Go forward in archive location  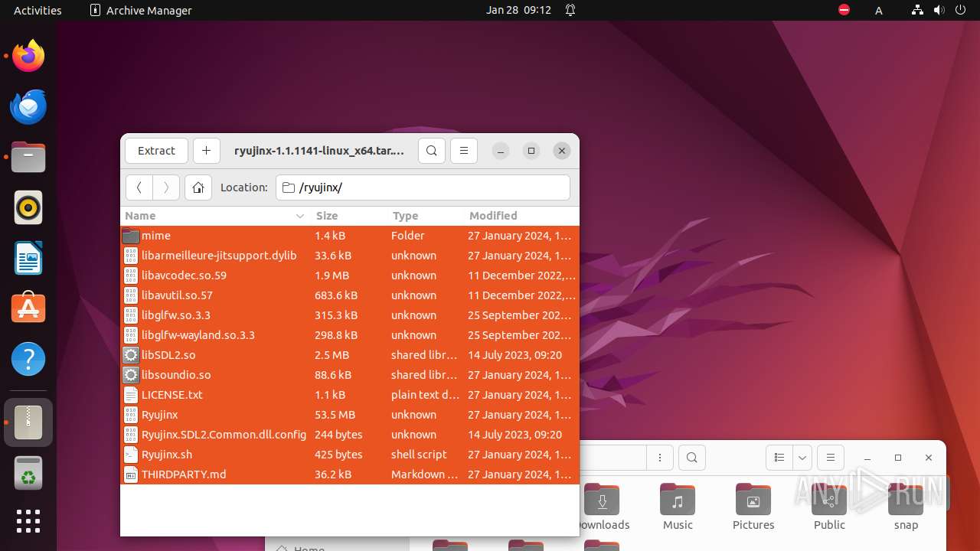[x=166, y=187]
